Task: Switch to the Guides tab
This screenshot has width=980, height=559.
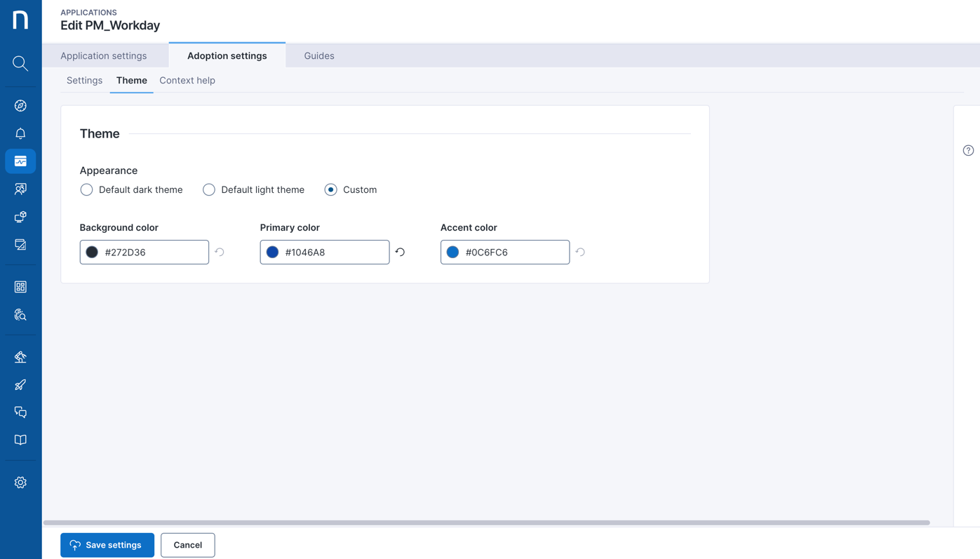Action: click(x=319, y=55)
